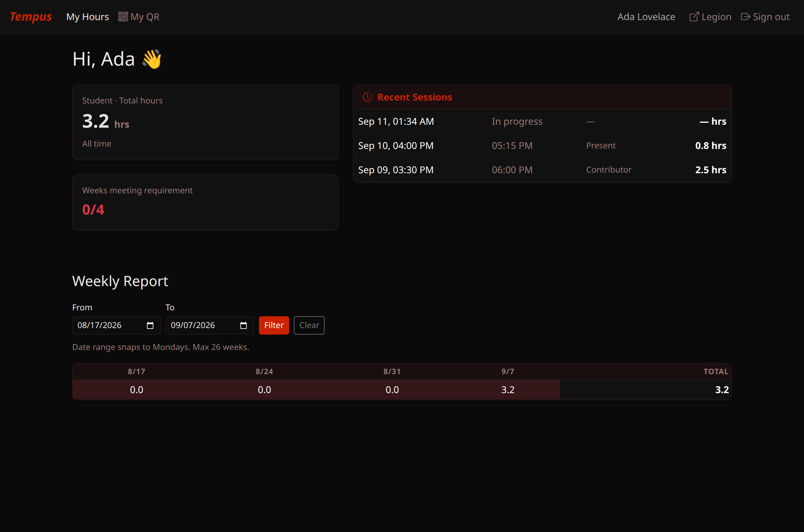Image resolution: width=804 pixels, height=532 pixels.
Task: Click the 0.0 cell under 8/31
Action: pyautogui.click(x=392, y=390)
